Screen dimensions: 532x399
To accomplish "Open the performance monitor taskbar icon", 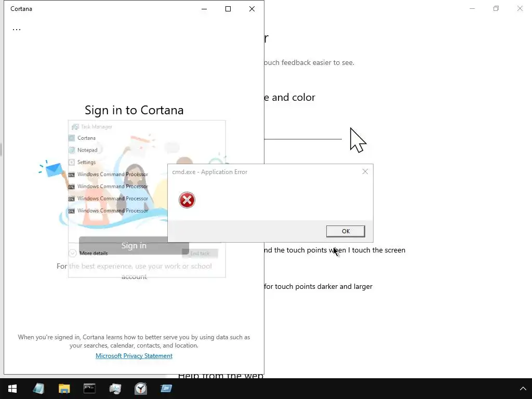I will 115,389.
